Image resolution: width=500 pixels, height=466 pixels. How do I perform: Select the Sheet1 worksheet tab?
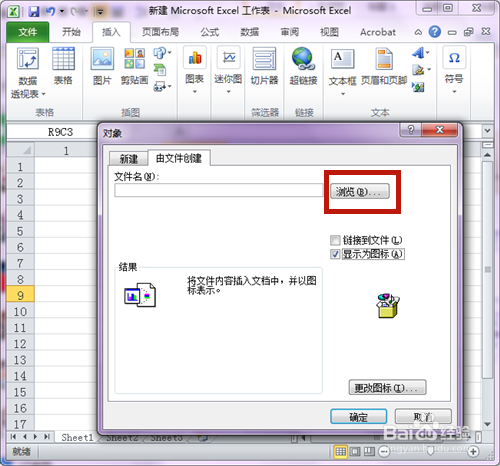coord(77,437)
